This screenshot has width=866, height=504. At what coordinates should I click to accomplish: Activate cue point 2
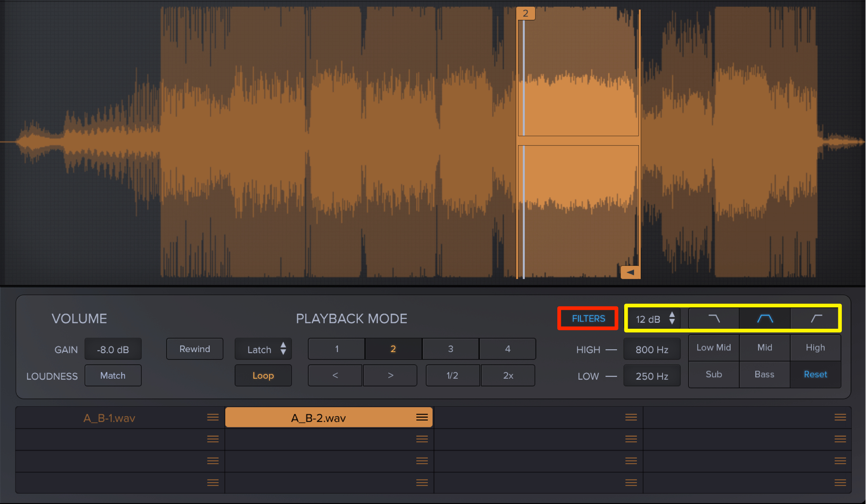[x=393, y=349]
